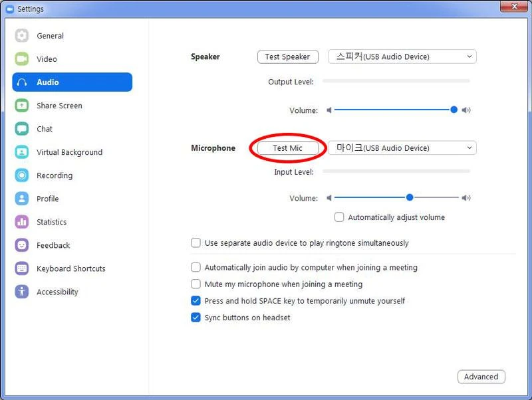Click the Test Mic button
Screen dimensions: 532x400
pyautogui.click(x=288, y=148)
